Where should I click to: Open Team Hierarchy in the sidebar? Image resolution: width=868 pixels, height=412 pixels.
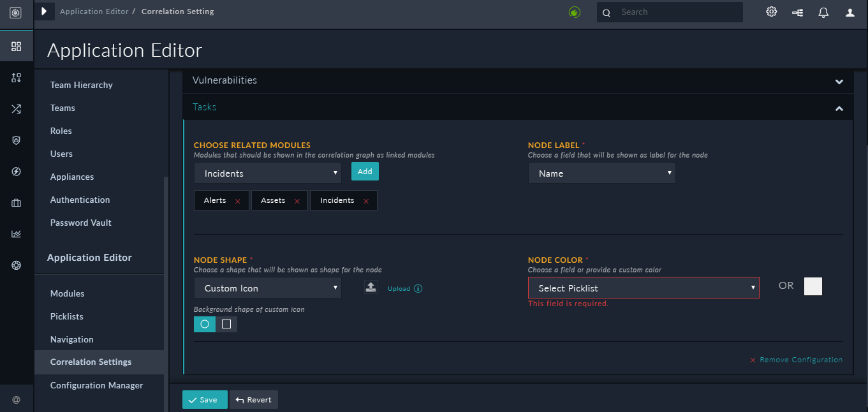coord(82,85)
